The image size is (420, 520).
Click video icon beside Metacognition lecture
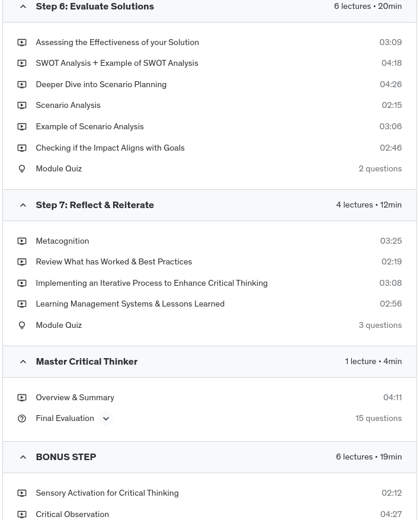[x=22, y=241]
